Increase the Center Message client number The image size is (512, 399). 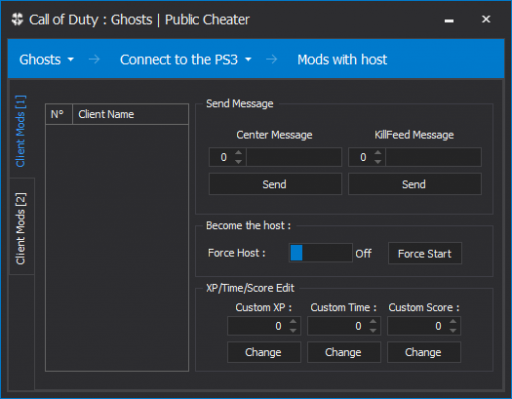coord(238,152)
